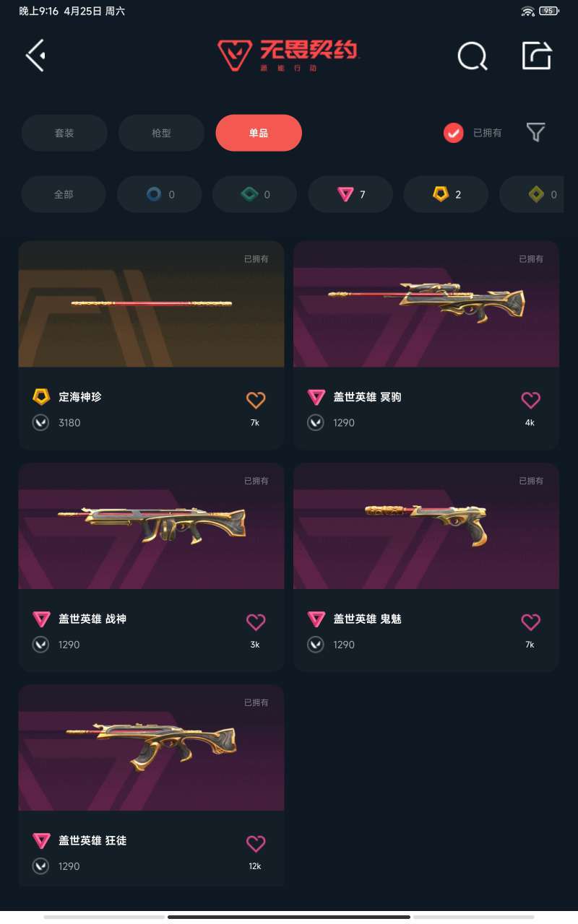Open the 定海神珍 melee skin thumbnail

pyautogui.click(x=151, y=304)
